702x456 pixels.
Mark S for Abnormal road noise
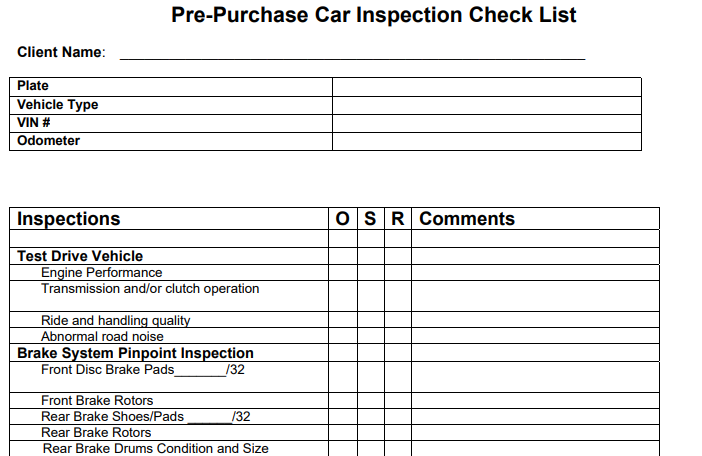click(x=371, y=336)
